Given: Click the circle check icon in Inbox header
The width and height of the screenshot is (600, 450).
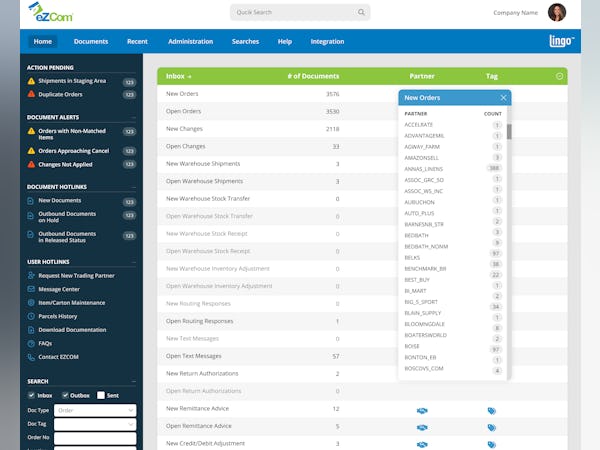Looking at the screenshot, I should click(x=559, y=76).
